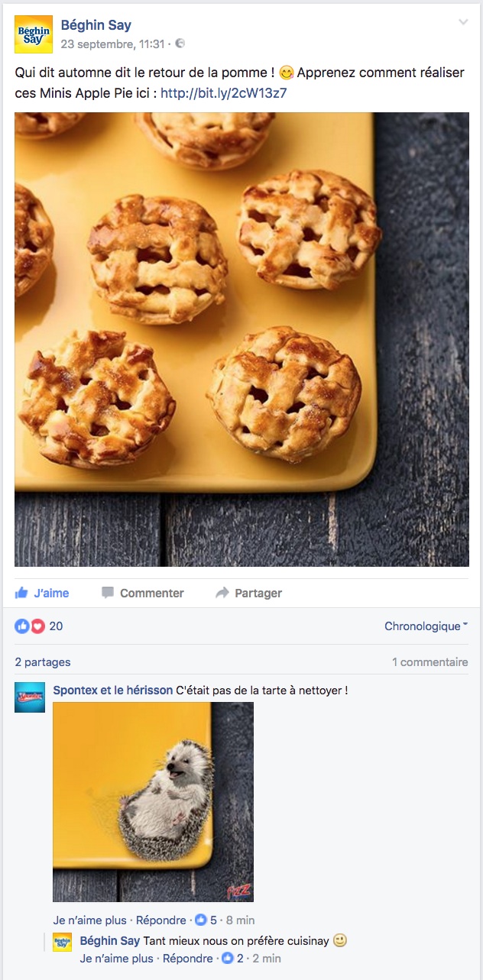The image size is (483, 980).
Task: Expand the Chronologique sort dropdown
Action: [x=426, y=626]
